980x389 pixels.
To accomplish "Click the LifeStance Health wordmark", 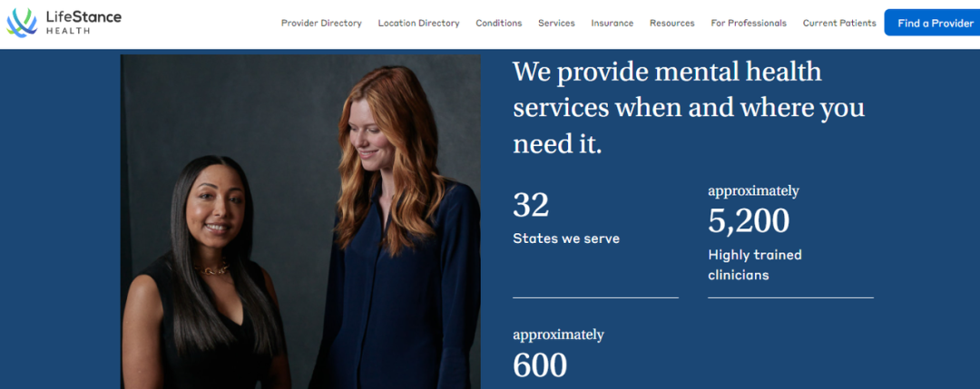I will click(x=83, y=23).
